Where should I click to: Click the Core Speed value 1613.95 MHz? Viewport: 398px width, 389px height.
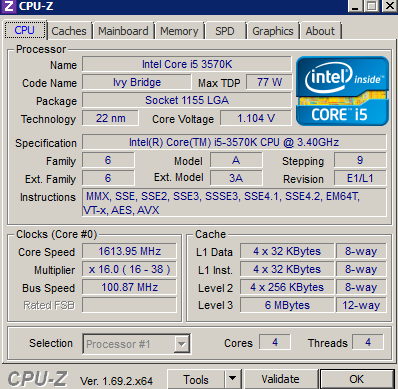click(x=129, y=251)
